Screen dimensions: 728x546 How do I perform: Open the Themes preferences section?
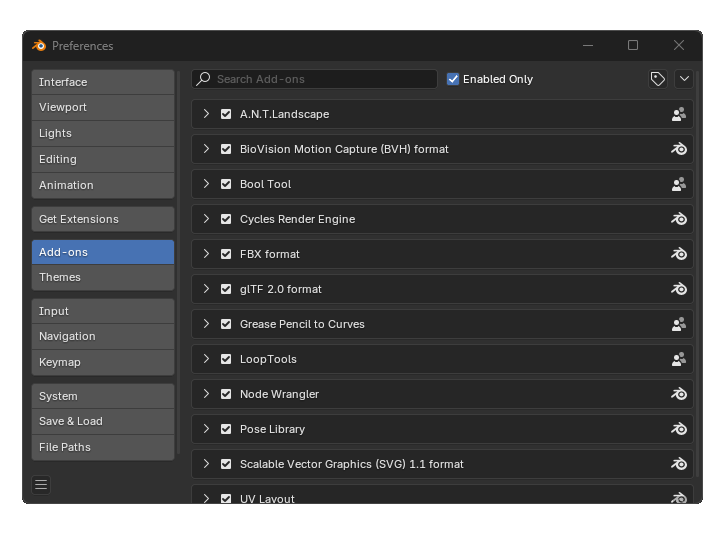(x=103, y=277)
